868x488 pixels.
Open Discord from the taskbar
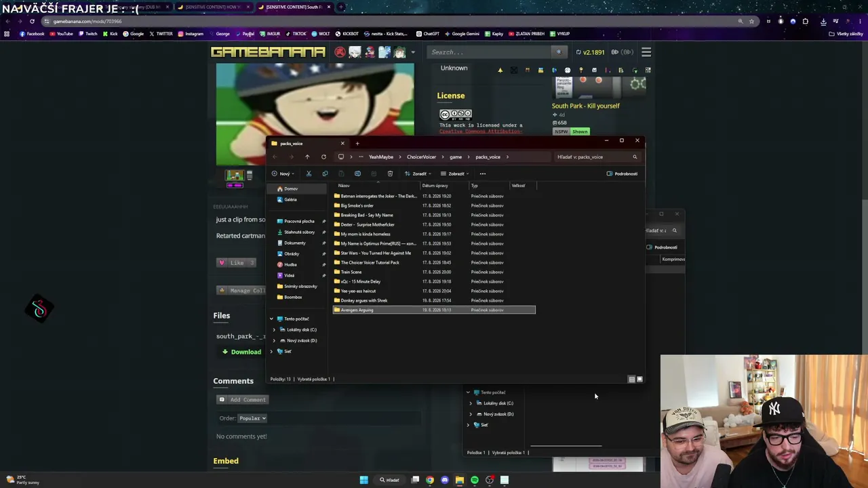[445, 480]
